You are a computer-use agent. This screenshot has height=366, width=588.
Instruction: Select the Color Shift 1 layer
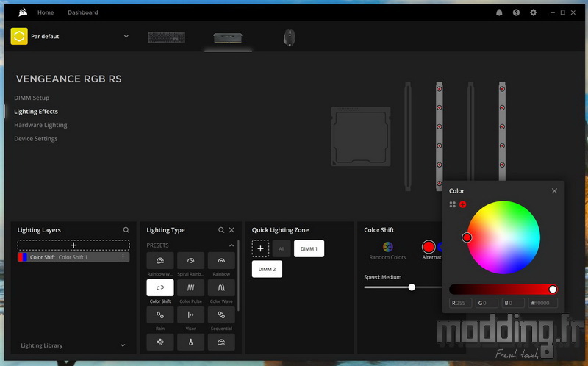tap(73, 257)
